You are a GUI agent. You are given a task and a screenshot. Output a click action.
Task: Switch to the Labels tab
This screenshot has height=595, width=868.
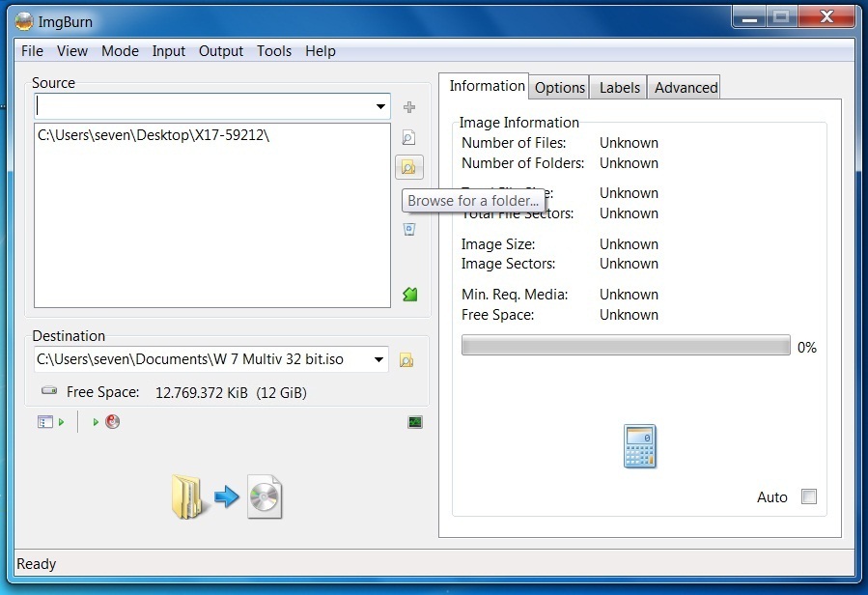coord(620,88)
